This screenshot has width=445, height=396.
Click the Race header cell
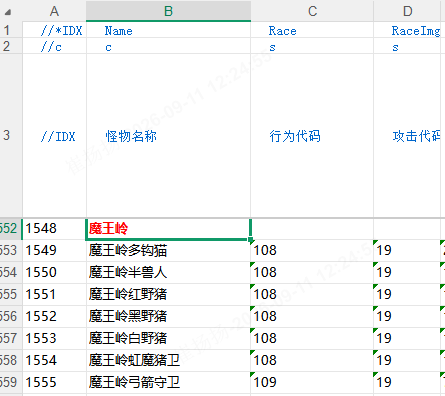pos(312,30)
